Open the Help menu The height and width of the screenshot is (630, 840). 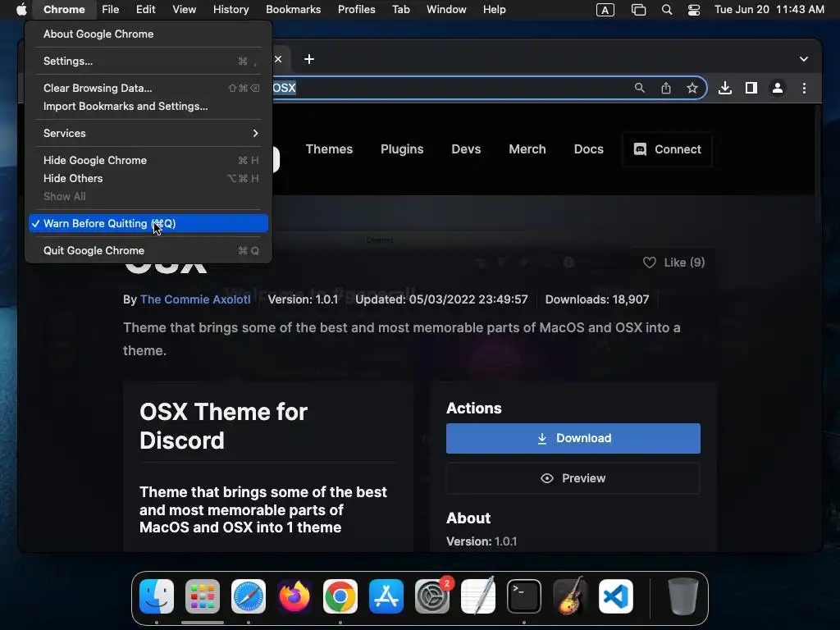[x=494, y=10]
